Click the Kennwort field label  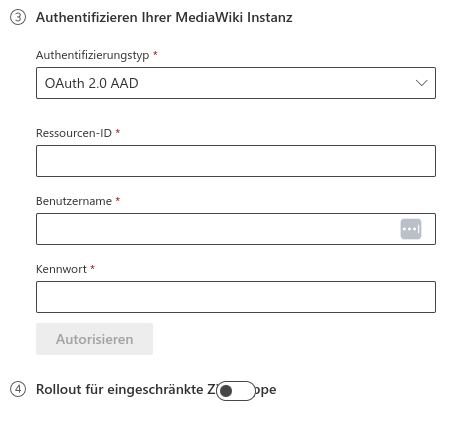(61, 269)
